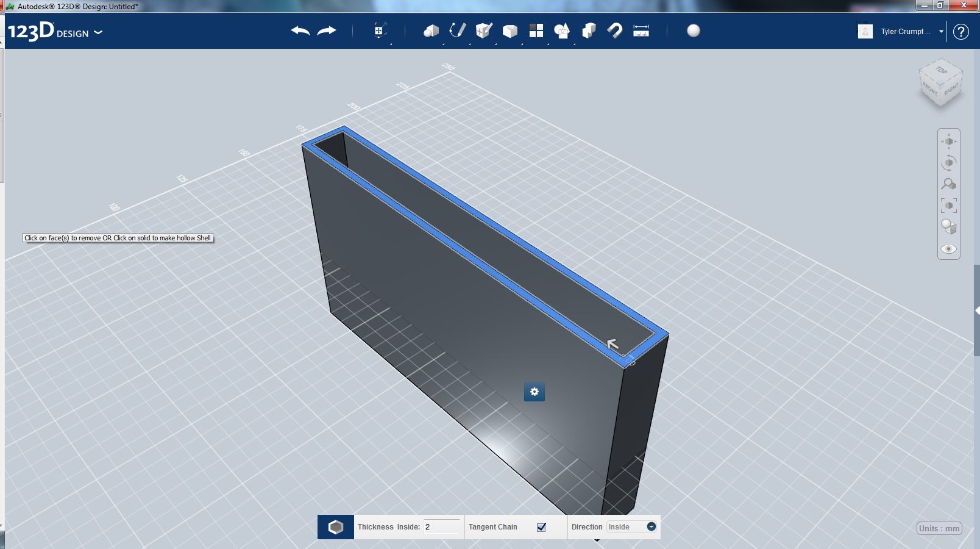Open the Transform tool
This screenshot has height=549, width=980.
(x=380, y=30)
